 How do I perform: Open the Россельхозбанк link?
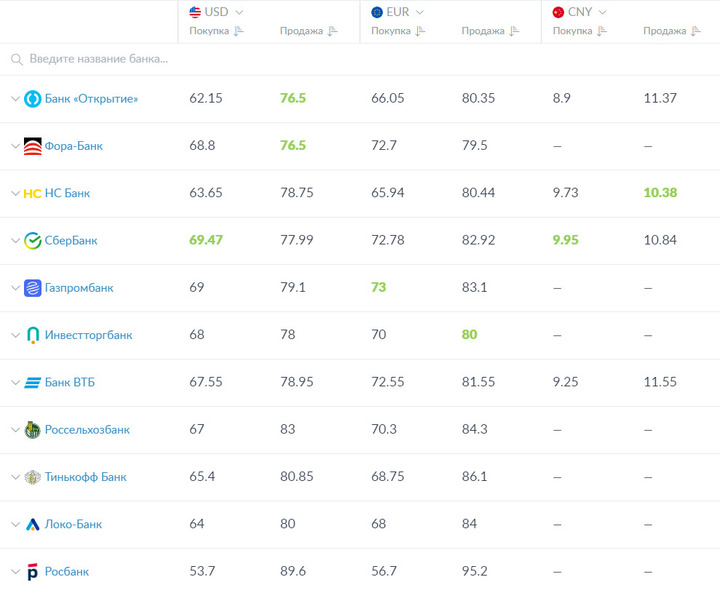click(87, 430)
